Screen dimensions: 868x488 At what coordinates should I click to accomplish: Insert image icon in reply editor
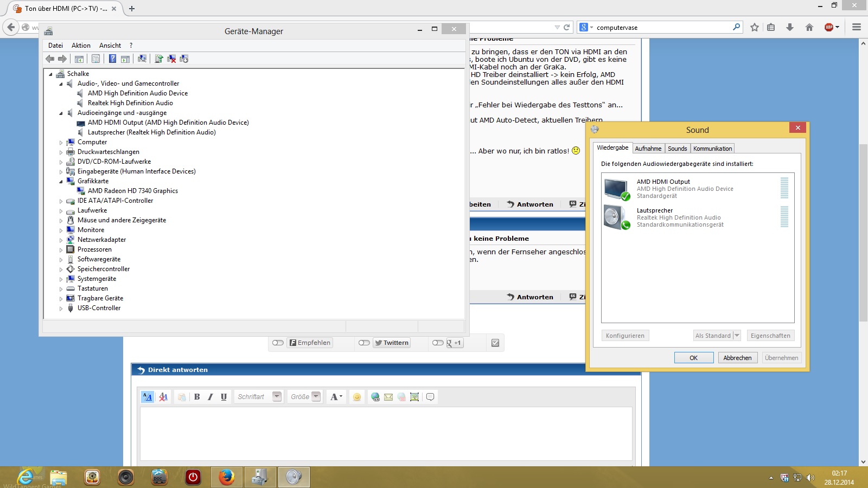(x=414, y=397)
